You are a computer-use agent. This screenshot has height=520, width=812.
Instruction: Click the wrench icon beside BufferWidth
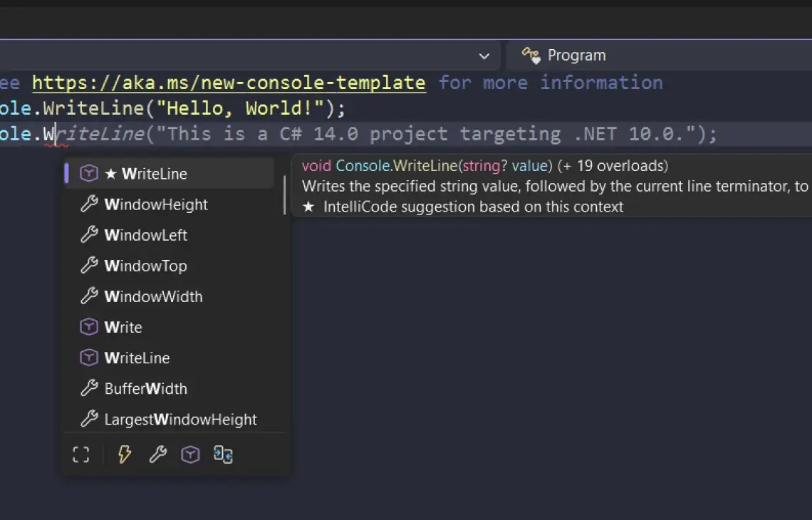click(x=89, y=388)
